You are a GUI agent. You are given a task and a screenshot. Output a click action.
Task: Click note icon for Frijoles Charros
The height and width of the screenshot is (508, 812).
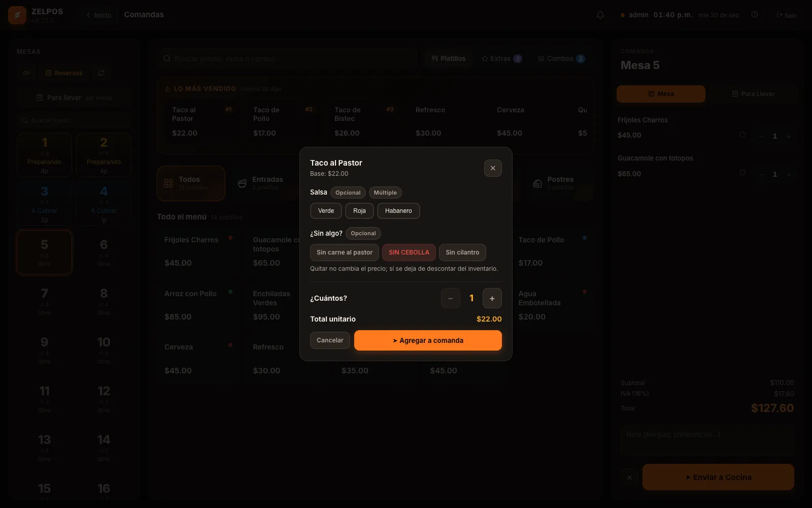(742, 135)
